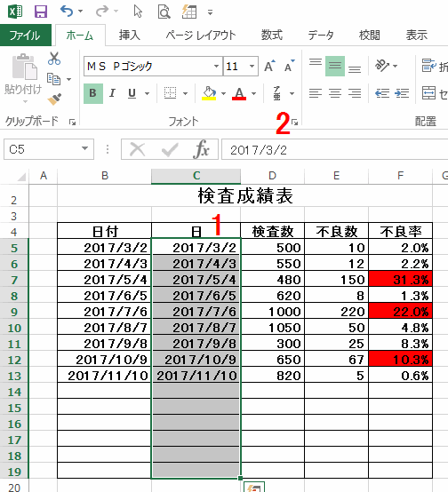
Task: Decrease the cell indent
Action: 382,93
